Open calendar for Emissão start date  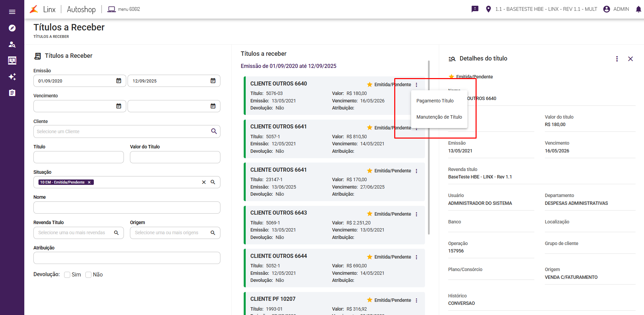click(x=119, y=81)
